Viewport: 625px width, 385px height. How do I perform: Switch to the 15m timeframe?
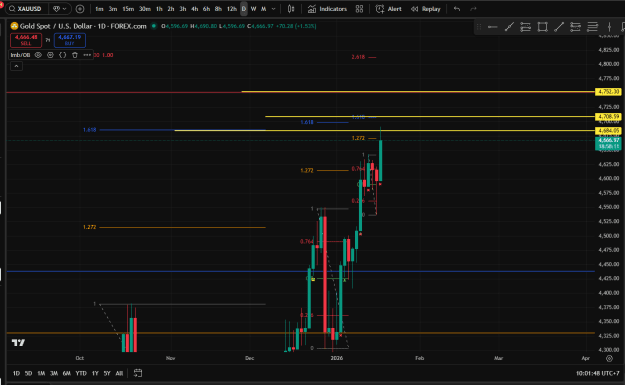tap(128, 9)
